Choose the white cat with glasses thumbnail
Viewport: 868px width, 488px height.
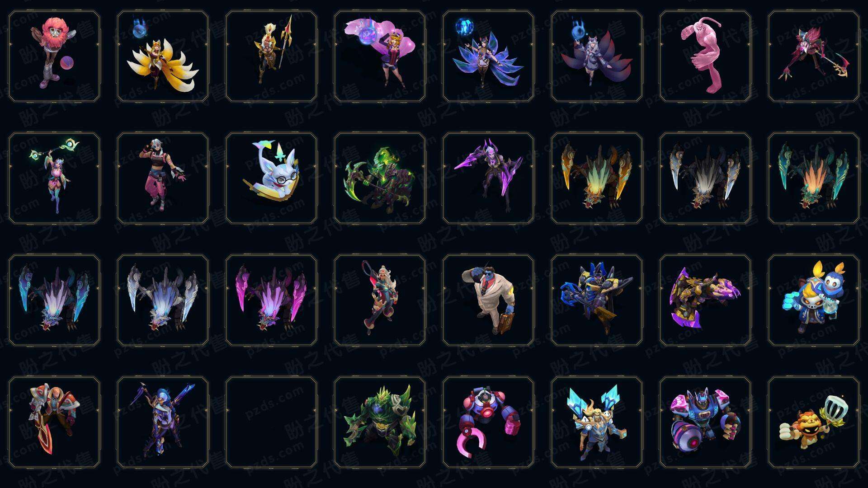(271, 178)
